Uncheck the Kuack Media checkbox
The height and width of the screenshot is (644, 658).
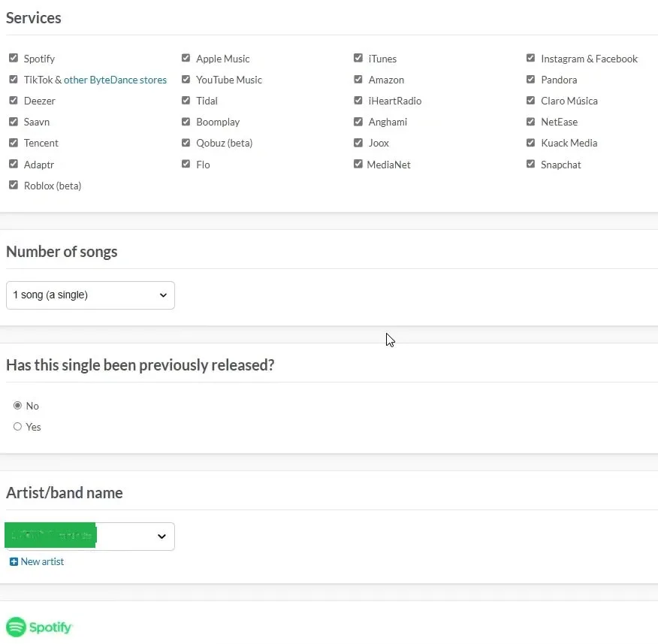pos(530,143)
